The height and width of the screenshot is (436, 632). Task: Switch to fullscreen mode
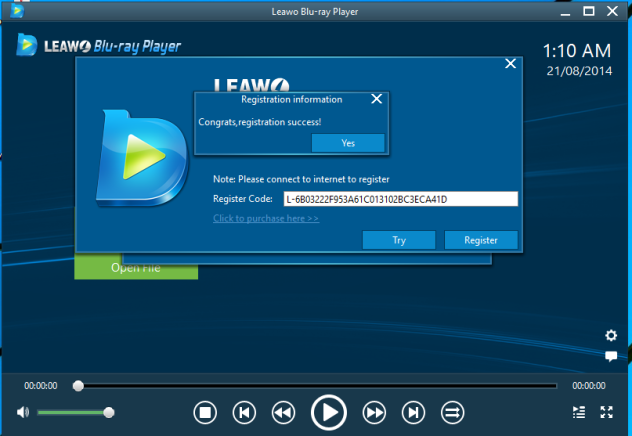click(x=607, y=412)
